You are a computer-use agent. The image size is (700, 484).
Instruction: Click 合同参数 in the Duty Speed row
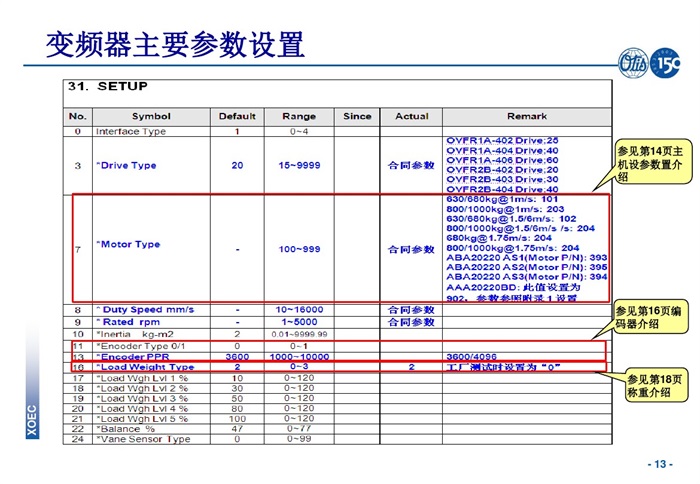411,309
